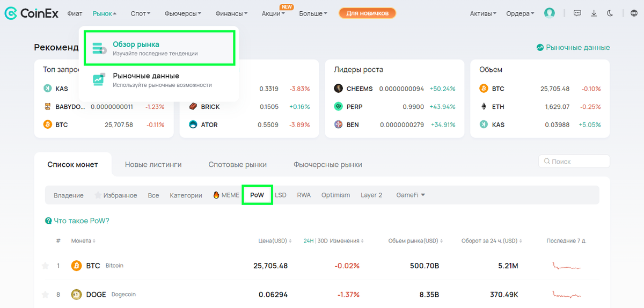The width and height of the screenshot is (644, 308).
Task: Expand the Спот header dropdown
Action: coord(141,13)
